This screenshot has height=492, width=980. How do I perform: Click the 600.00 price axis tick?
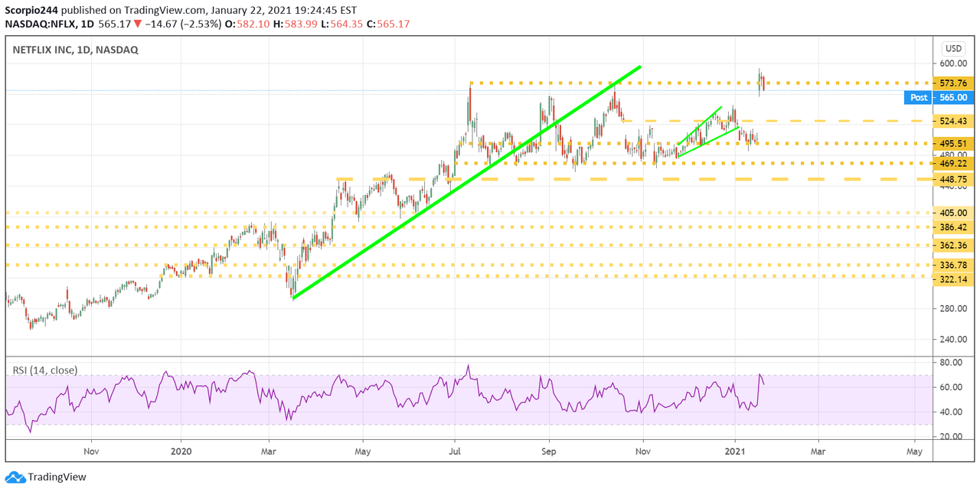952,64
